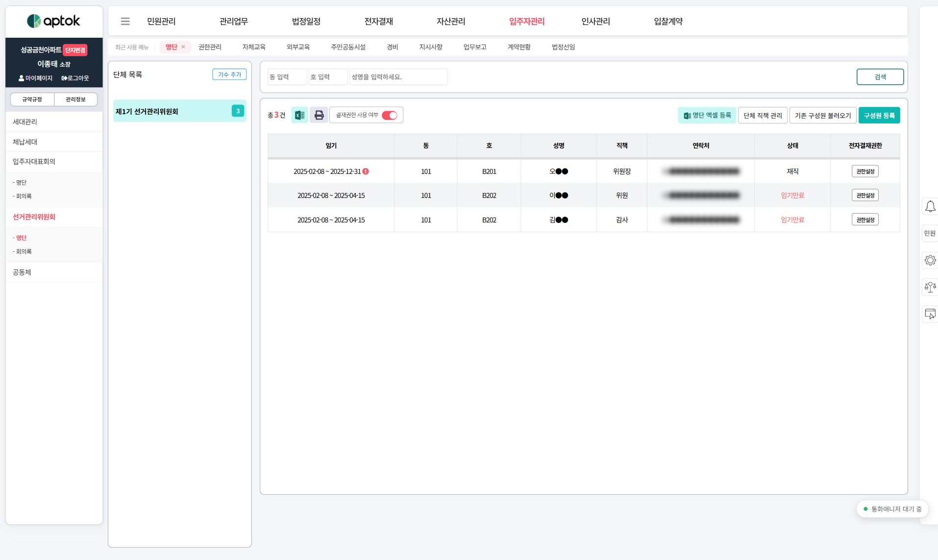Open 관리업무 top menu

coord(234,21)
